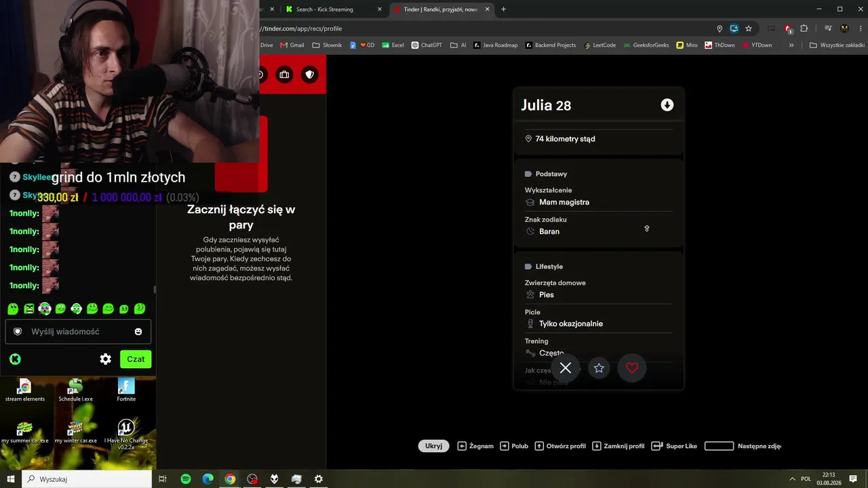
Task: Open the shield safety icon in Tinder's header
Action: pos(310,75)
